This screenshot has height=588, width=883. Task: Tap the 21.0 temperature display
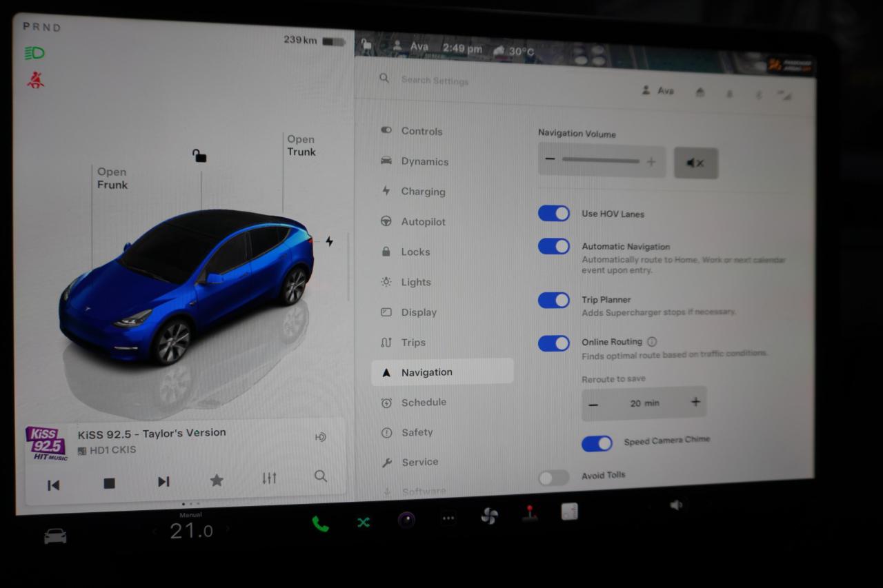191,530
